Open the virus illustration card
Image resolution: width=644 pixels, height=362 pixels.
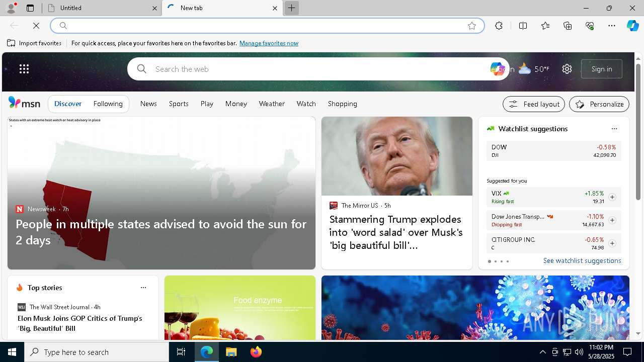(475, 308)
